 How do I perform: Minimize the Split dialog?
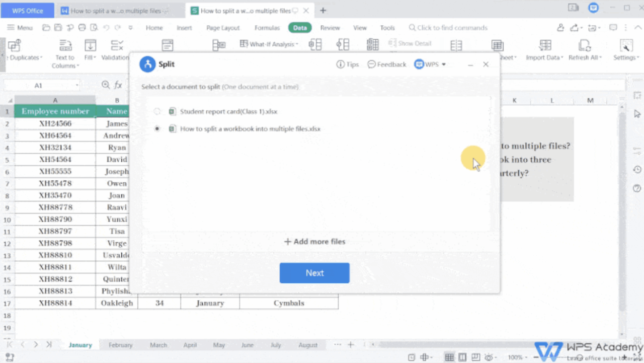coord(470,64)
